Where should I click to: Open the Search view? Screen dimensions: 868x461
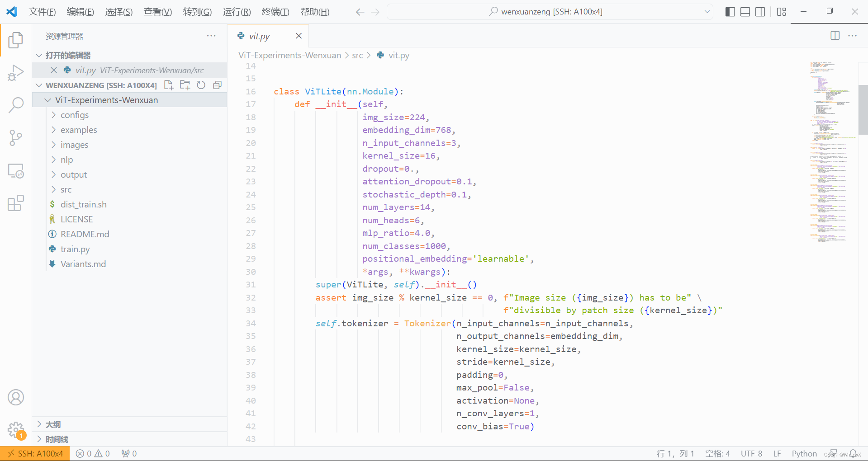[16, 105]
